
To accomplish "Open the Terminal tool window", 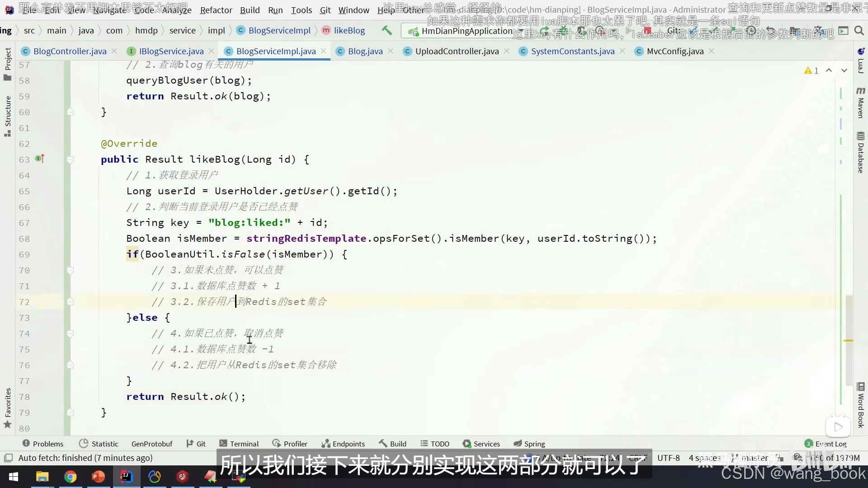I will (239, 444).
